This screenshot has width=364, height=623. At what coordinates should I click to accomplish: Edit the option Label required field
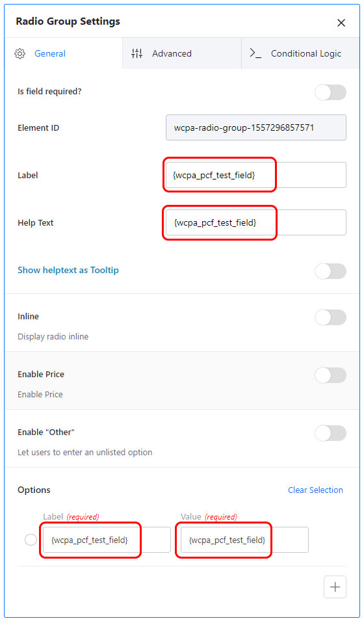click(x=107, y=540)
